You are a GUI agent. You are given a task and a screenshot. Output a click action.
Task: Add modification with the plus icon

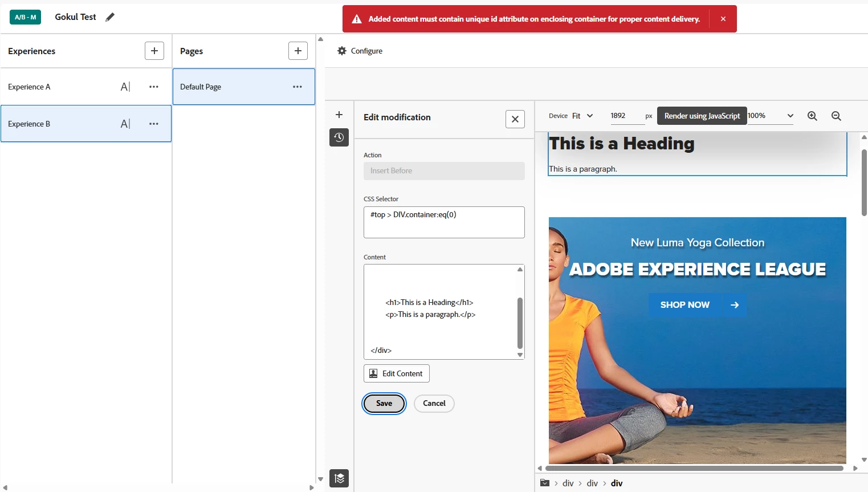pos(339,115)
